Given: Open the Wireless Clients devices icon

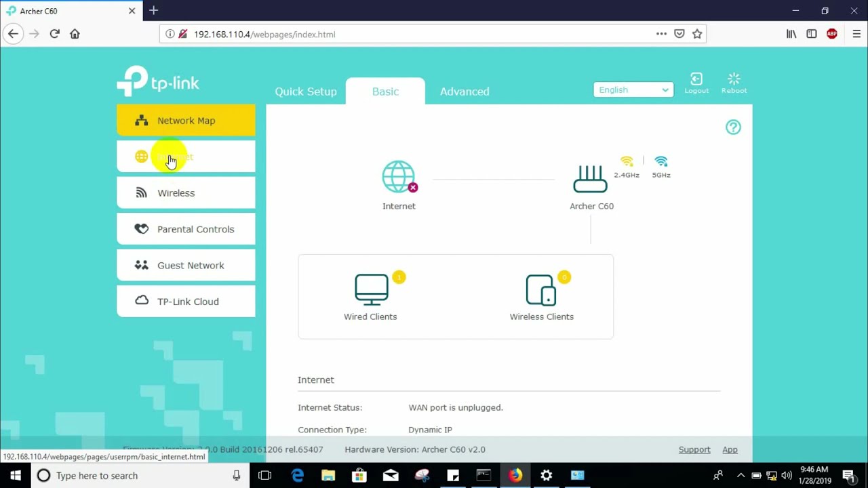Looking at the screenshot, I should pyautogui.click(x=541, y=290).
